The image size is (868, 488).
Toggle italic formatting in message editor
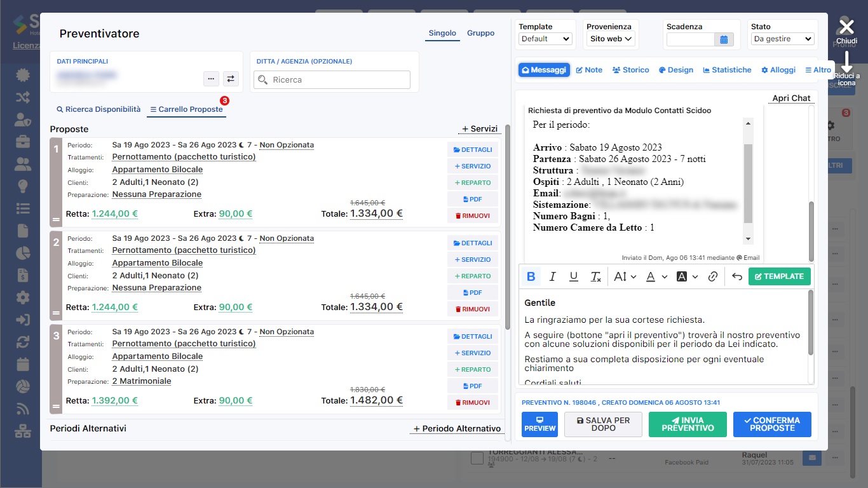pyautogui.click(x=552, y=276)
